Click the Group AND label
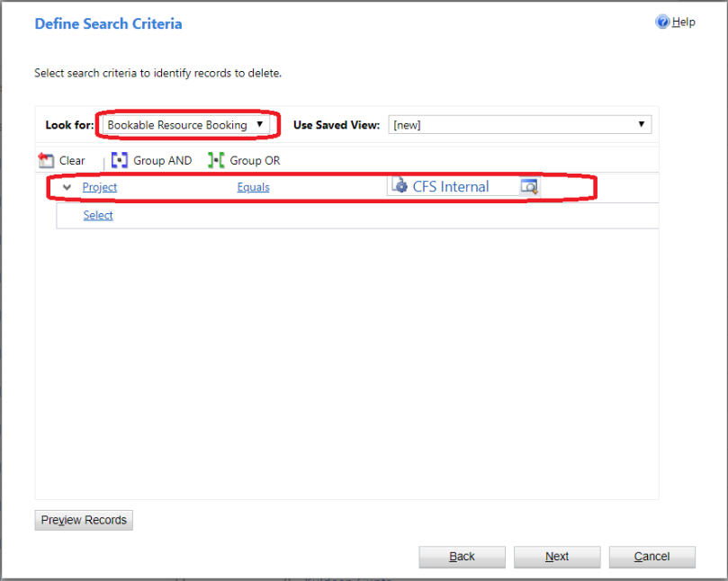This screenshot has width=728, height=581. pyautogui.click(x=163, y=161)
